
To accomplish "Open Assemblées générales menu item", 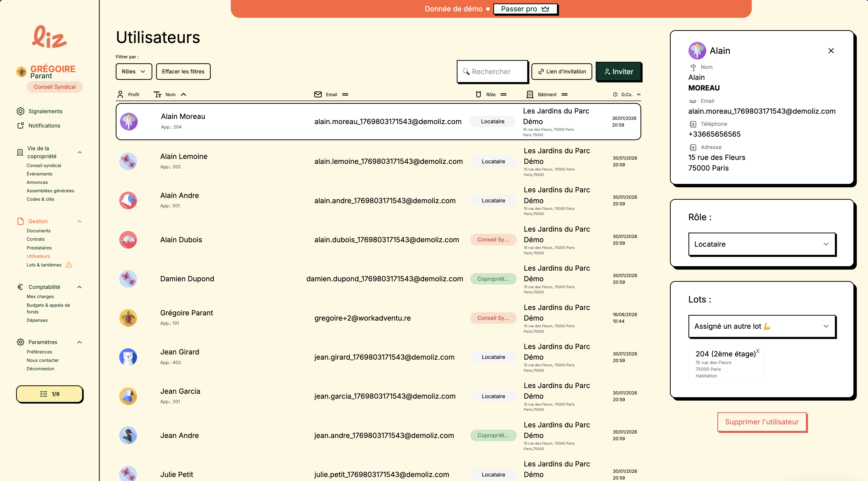I will click(50, 191).
